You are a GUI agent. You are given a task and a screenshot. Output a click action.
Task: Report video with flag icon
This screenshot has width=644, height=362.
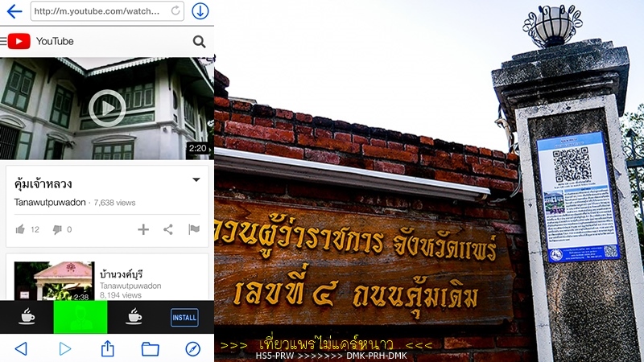pyautogui.click(x=194, y=229)
